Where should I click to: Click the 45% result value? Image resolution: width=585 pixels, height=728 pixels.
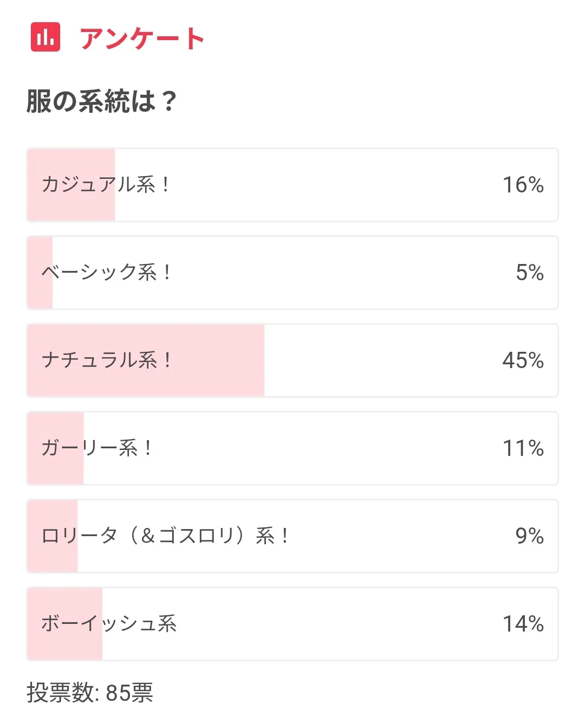[523, 360]
